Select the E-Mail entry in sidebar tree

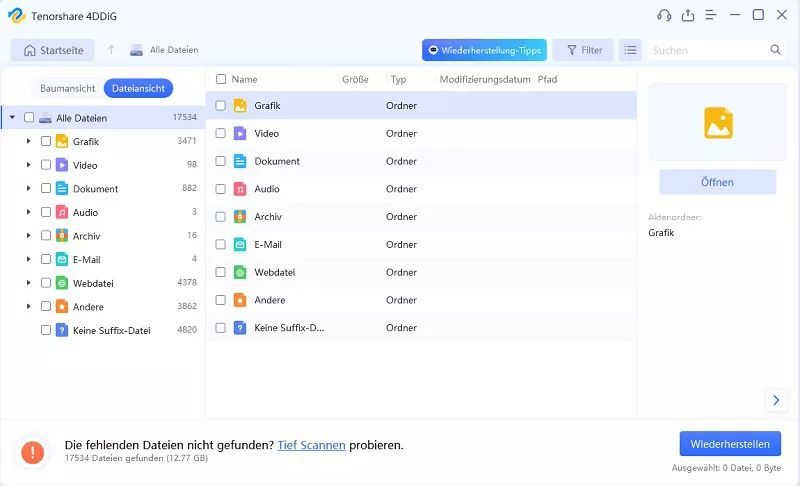pyautogui.click(x=86, y=260)
